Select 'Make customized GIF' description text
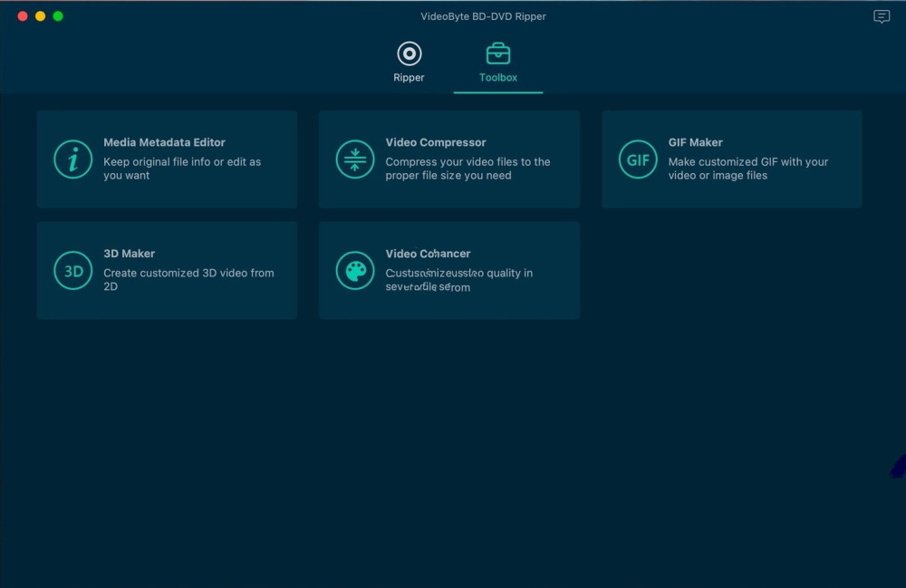 point(748,169)
